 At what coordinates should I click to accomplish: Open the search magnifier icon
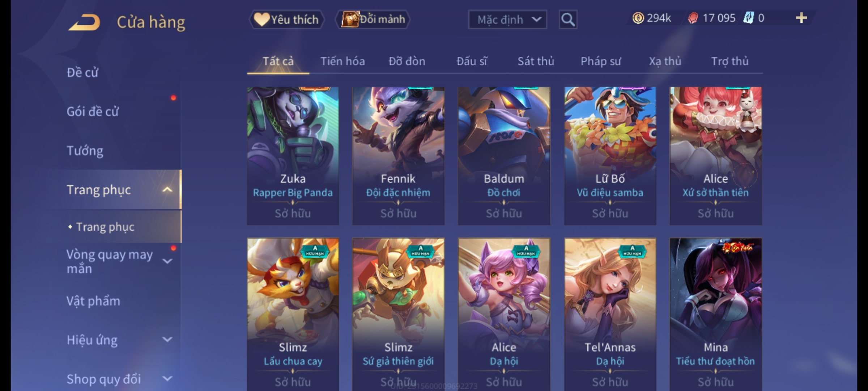click(x=568, y=20)
